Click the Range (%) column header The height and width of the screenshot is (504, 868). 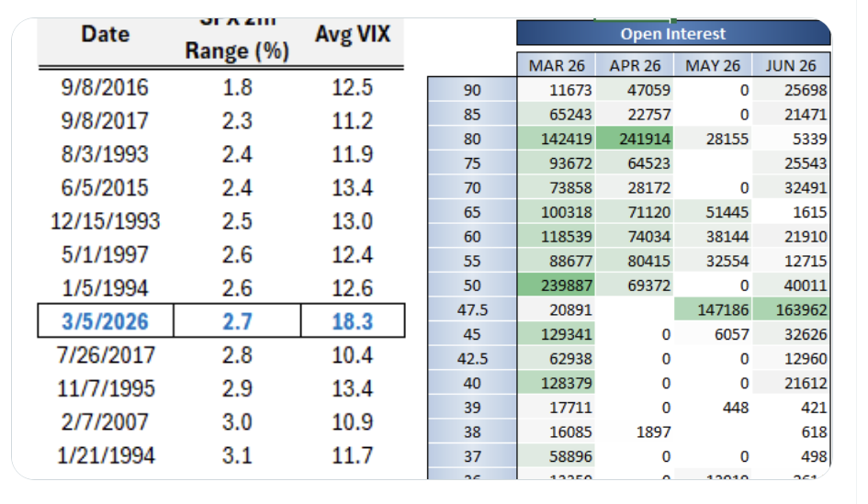[237, 51]
